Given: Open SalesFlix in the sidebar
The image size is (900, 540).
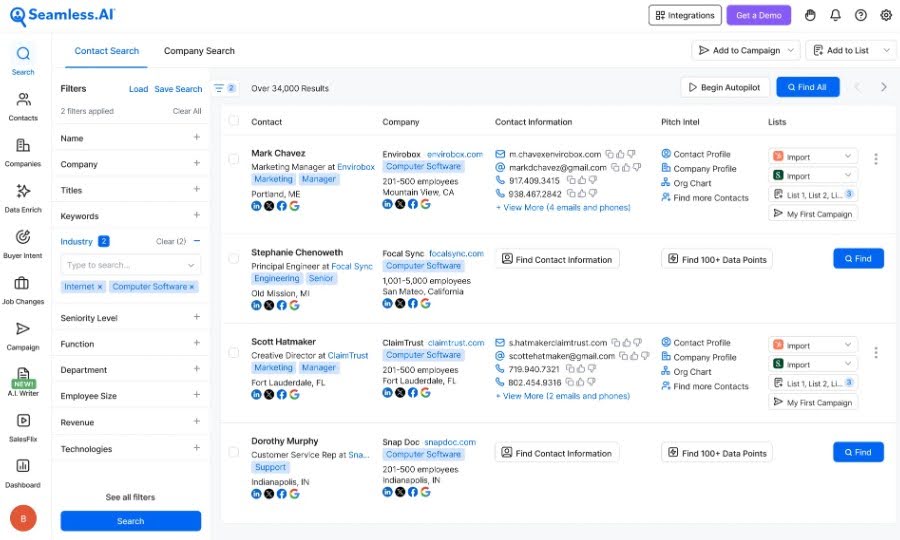Looking at the screenshot, I should click(23, 428).
